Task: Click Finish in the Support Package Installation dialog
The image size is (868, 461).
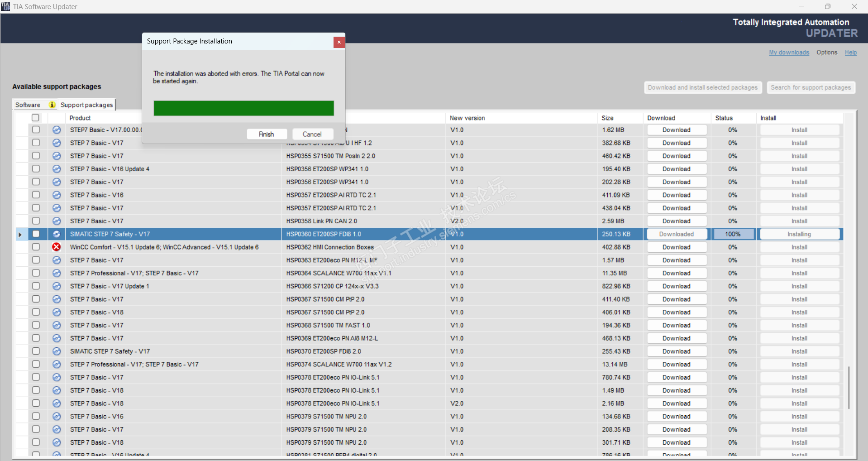Action: [x=267, y=134]
